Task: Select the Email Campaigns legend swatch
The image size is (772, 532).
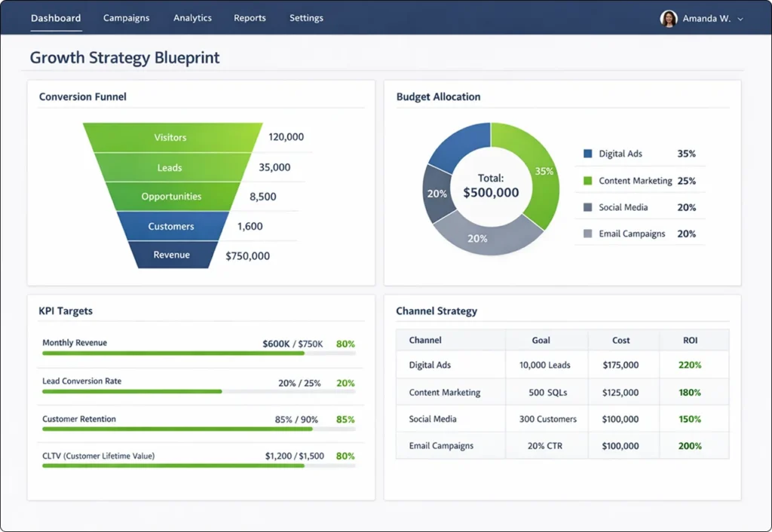Action: pyautogui.click(x=588, y=234)
